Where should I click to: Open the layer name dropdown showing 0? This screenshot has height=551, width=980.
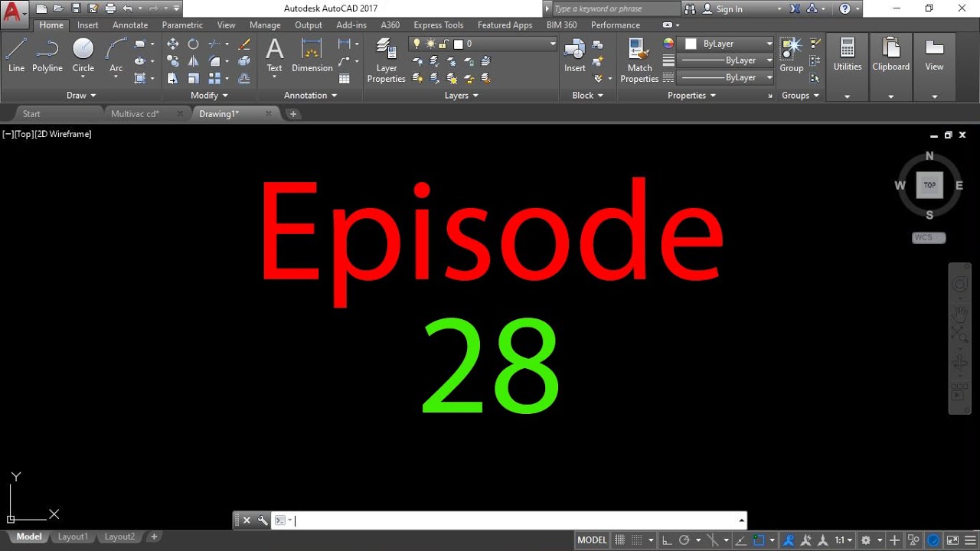pyautogui.click(x=483, y=44)
